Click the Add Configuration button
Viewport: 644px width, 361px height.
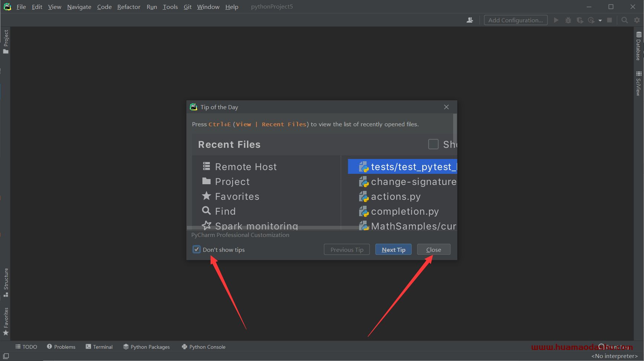point(515,20)
